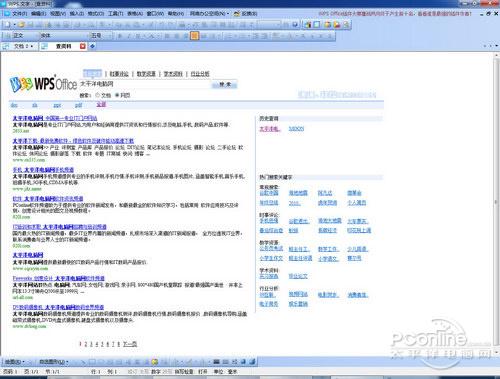The image size is (500, 379).
Task: Click the new blank document icon
Action: click(8, 25)
